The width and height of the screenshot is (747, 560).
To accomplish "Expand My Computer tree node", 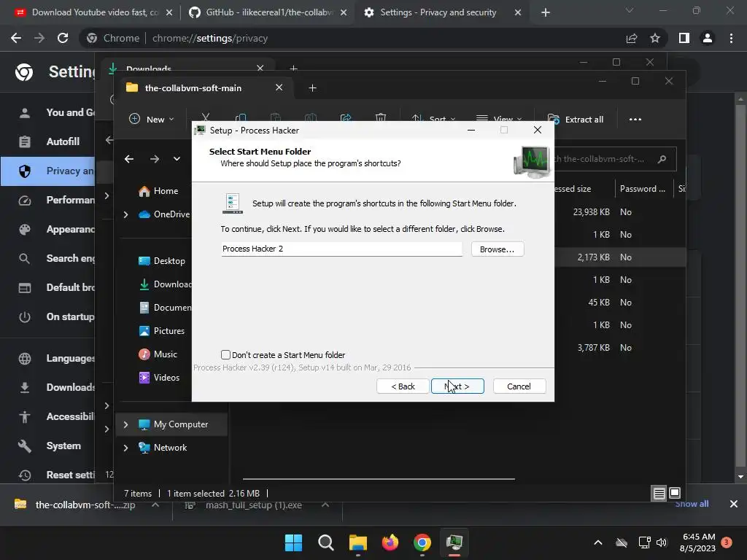I will coord(125,424).
